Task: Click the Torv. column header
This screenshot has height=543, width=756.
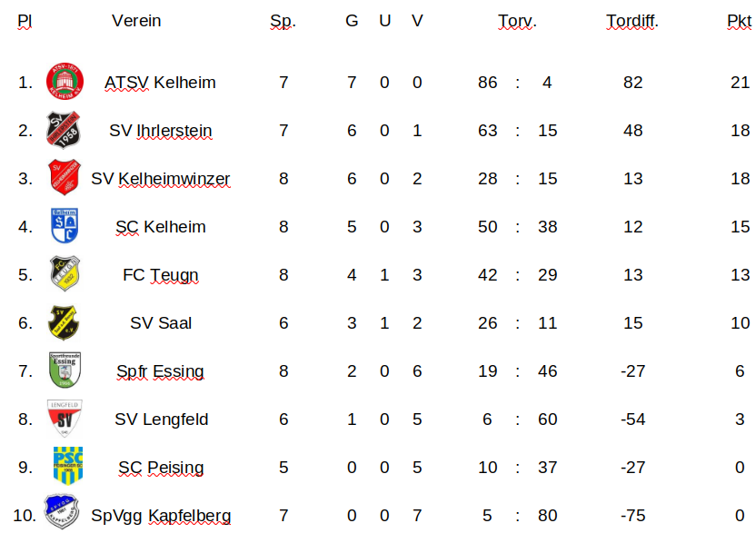Action: (x=517, y=21)
